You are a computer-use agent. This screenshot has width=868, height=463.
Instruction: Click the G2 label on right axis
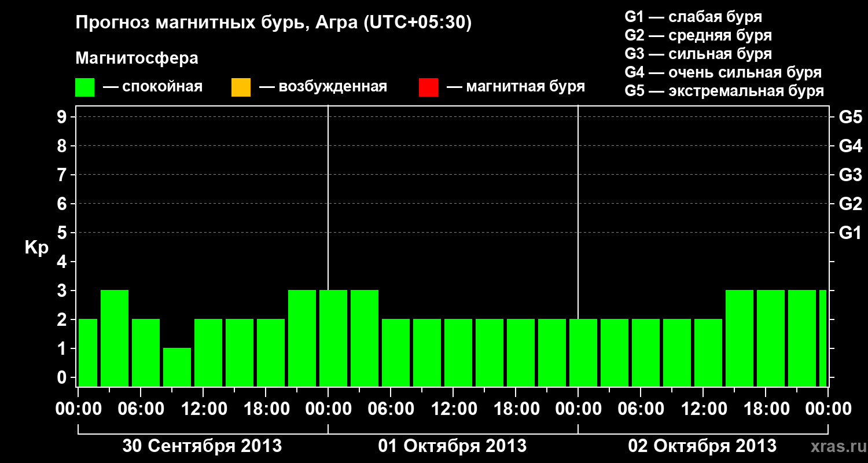click(x=851, y=204)
